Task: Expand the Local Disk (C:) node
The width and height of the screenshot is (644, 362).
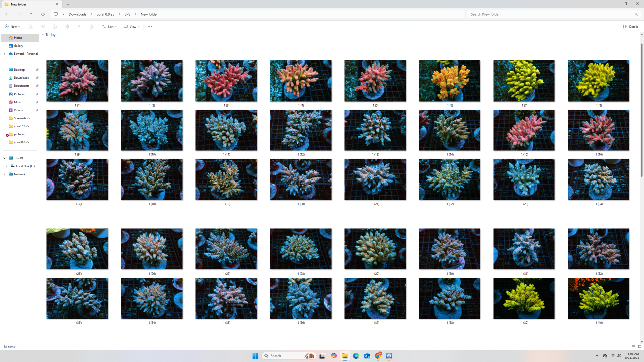Action: click(x=6, y=166)
